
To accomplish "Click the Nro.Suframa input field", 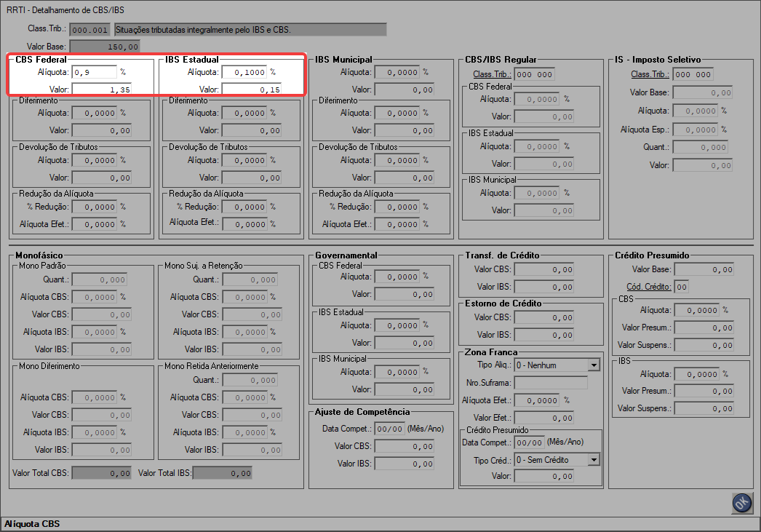I will coord(551,383).
